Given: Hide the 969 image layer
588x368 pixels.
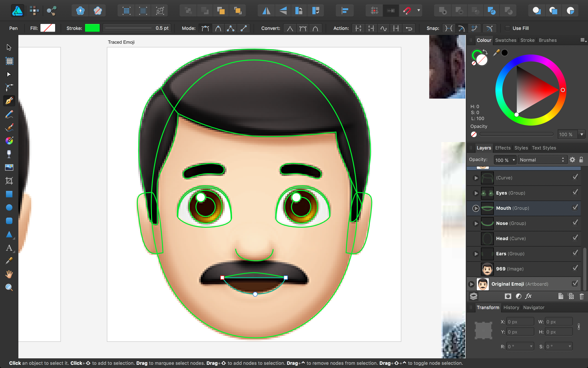Looking at the screenshot, I should tap(575, 268).
